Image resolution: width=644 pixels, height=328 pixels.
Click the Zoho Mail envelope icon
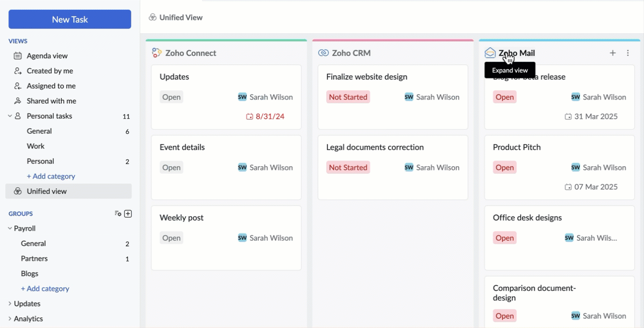(x=490, y=53)
